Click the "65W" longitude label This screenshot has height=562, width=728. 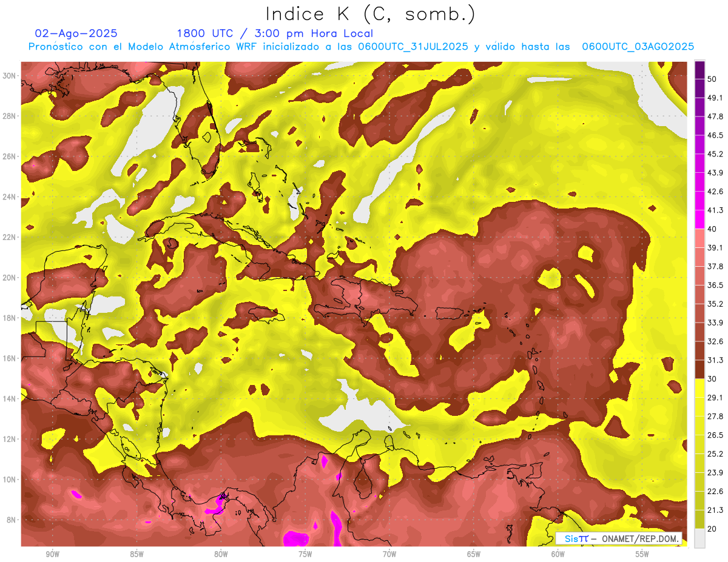point(474,554)
